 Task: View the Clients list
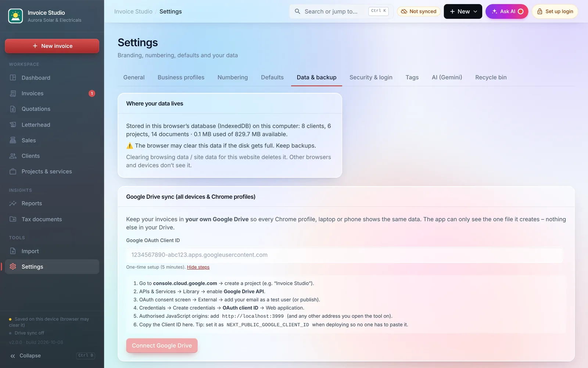[x=52, y=156]
